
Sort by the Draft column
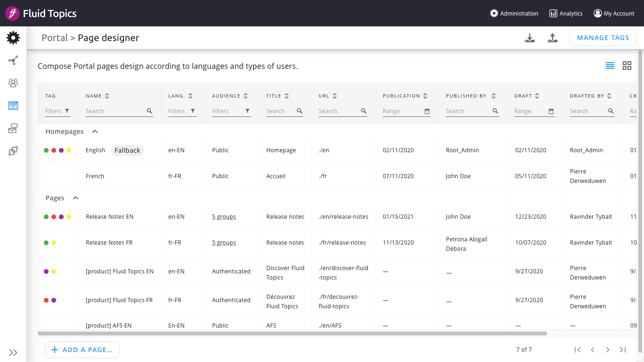point(537,96)
